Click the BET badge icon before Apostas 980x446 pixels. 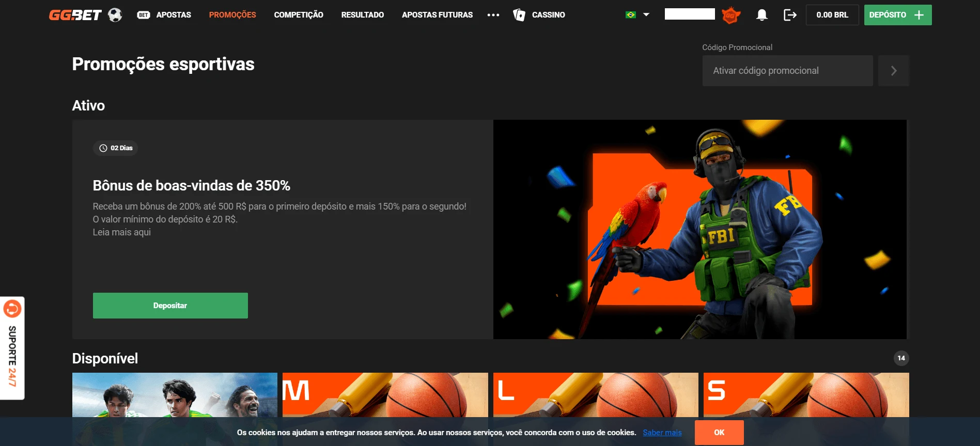(144, 15)
